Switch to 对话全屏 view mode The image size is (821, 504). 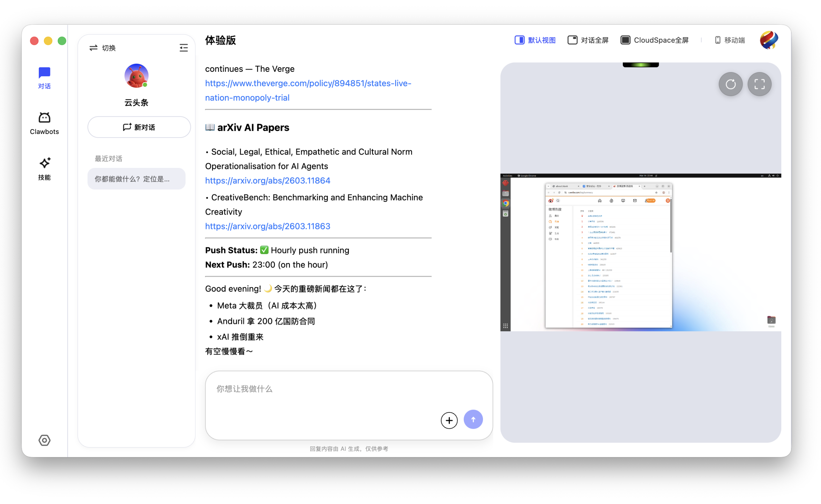588,40
